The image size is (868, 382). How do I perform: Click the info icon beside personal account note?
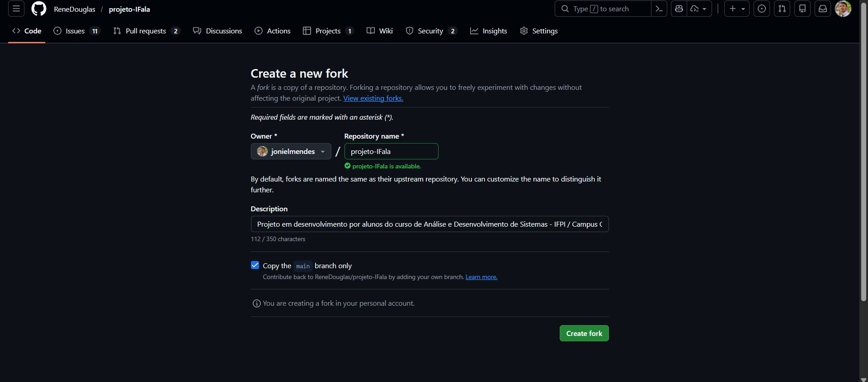(256, 303)
